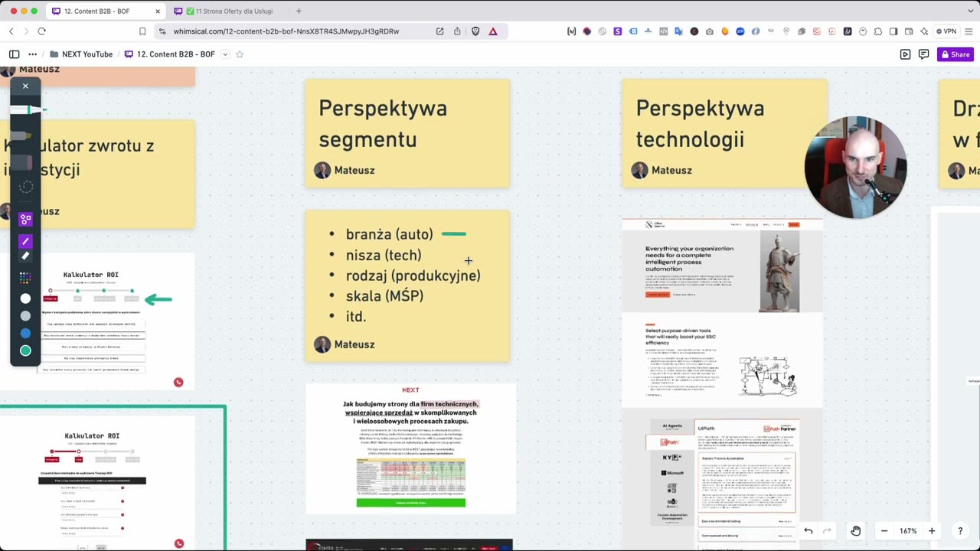980x551 pixels.
Task: Star this board as favorite
Action: point(240,54)
